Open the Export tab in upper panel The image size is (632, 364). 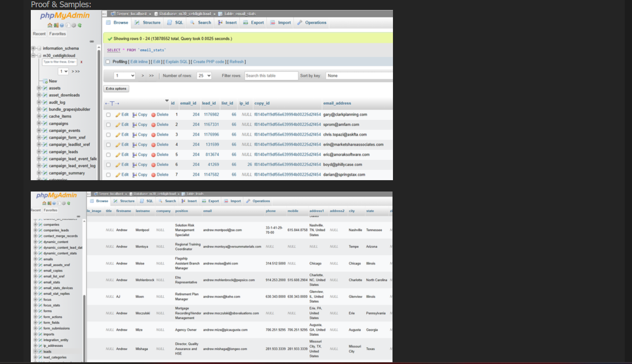pyautogui.click(x=254, y=23)
